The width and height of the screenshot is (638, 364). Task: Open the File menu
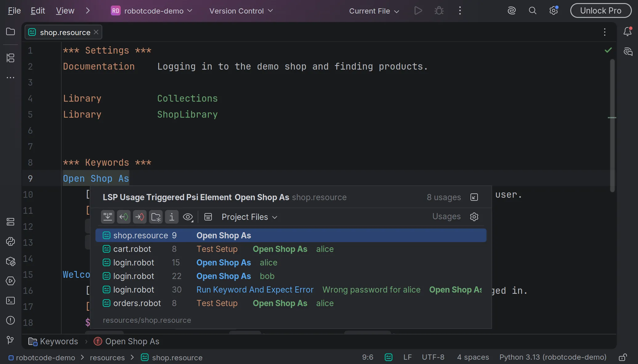pyautogui.click(x=14, y=11)
